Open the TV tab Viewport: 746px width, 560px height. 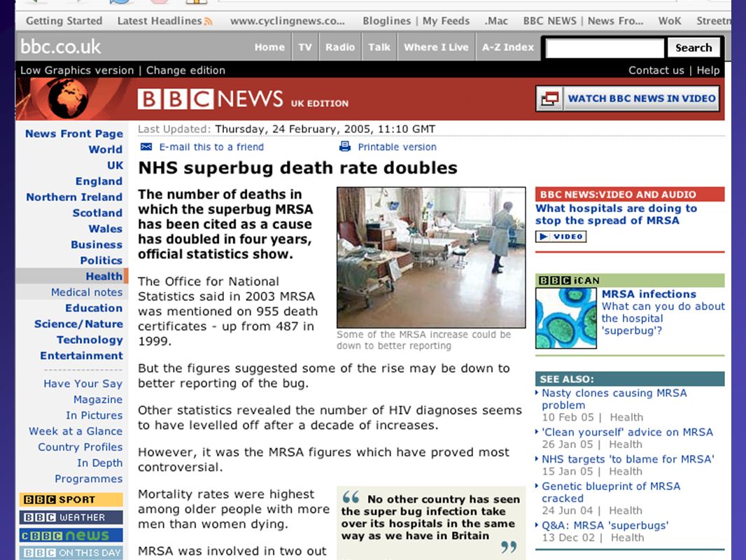point(305,47)
